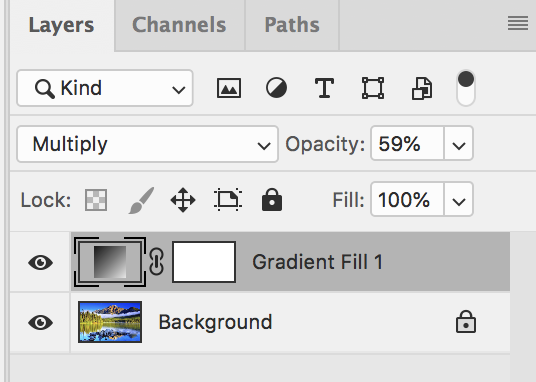
Task: Hide the Gradient Fill 1 layer
Action: point(40,262)
